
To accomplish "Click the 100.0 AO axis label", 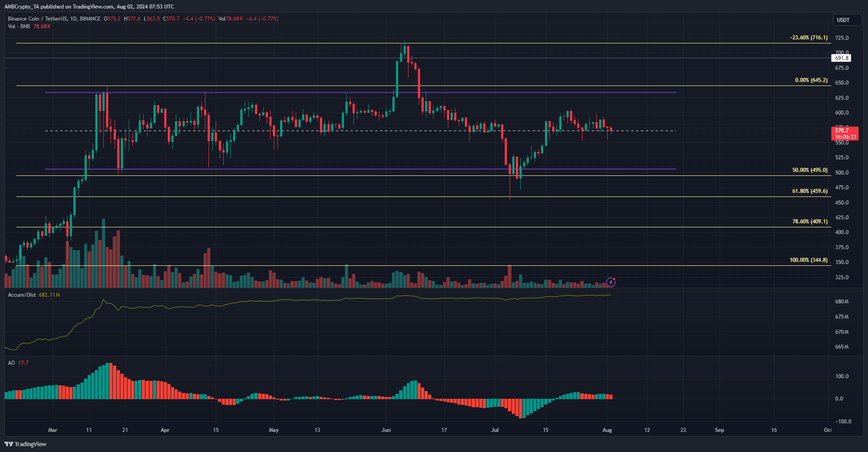I will pos(842,376).
